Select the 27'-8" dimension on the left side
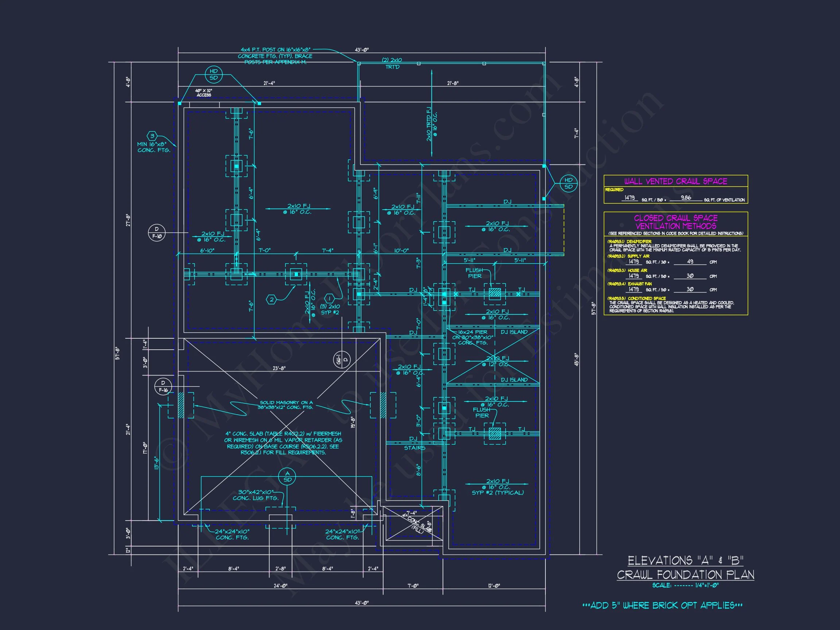The image size is (840, 630). [128, 220]
